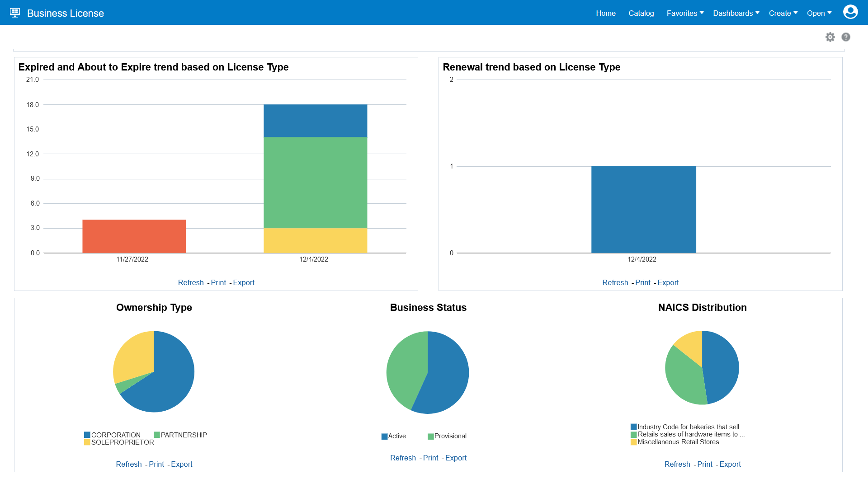The width and height of the screenshot is (868, 488).
Task: Print the Renewal trend chart
Action: coord(642,282)
